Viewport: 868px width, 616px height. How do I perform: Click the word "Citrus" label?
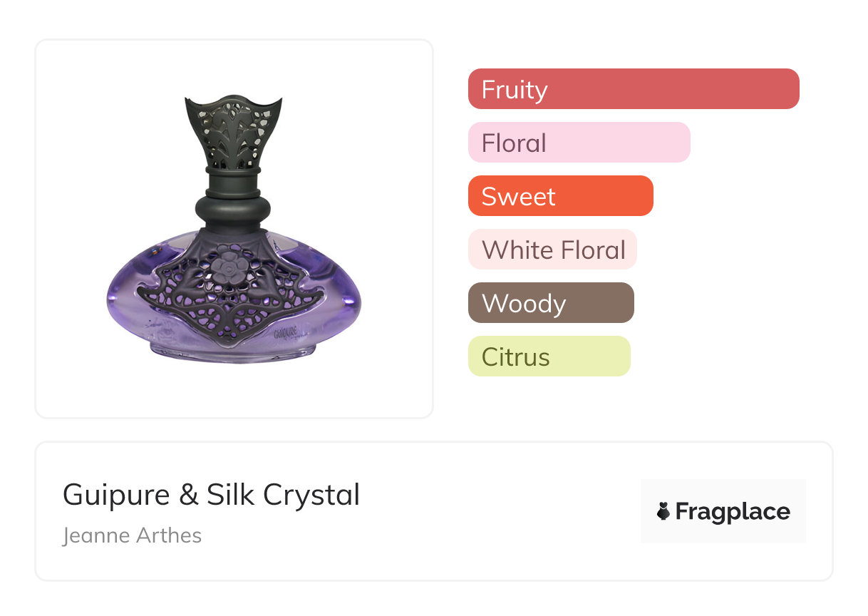coord(515,357)
